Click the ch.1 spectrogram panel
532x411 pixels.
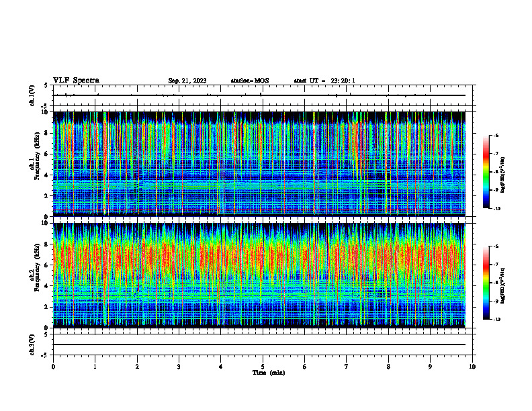pyautogui.click(x=259, y=164)
